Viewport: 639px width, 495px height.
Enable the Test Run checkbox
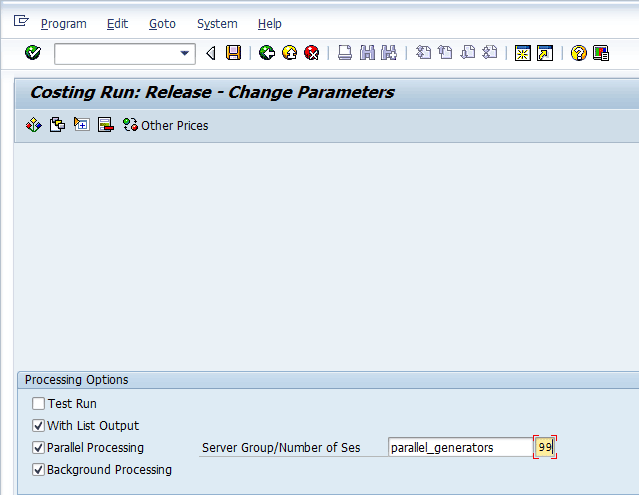38,404
